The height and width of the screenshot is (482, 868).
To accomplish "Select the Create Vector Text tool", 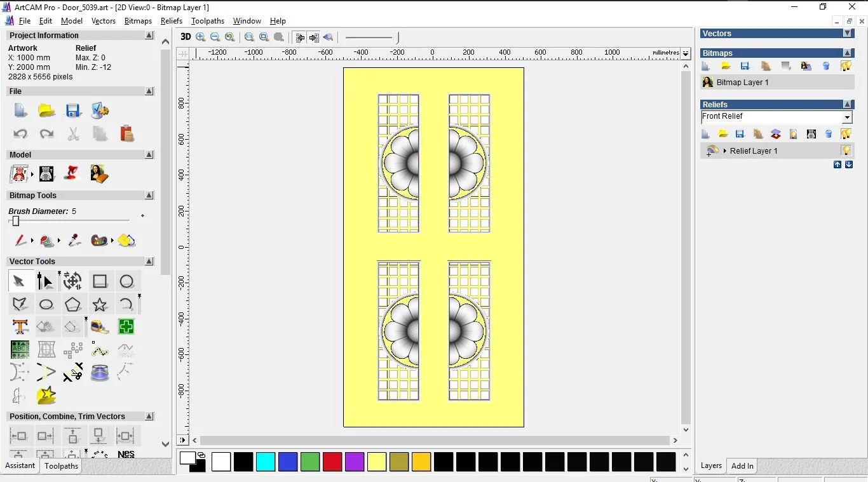I will (x=20, y=326).
